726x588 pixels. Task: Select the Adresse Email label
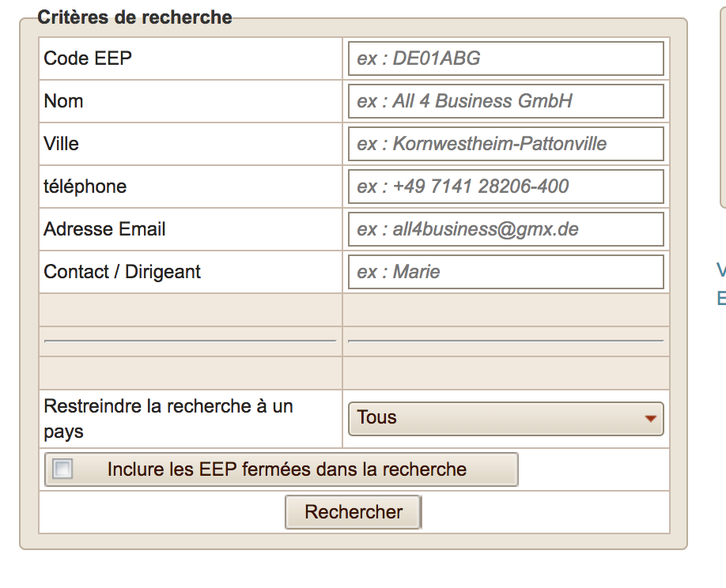[104, 229]
